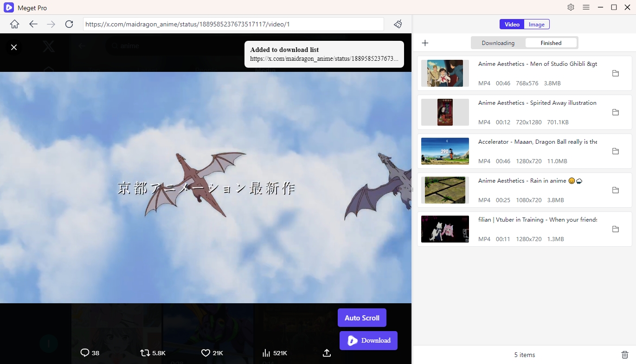Screen dimensions: 636x364
Task: Click the Download button
Action: coord(368,340)
